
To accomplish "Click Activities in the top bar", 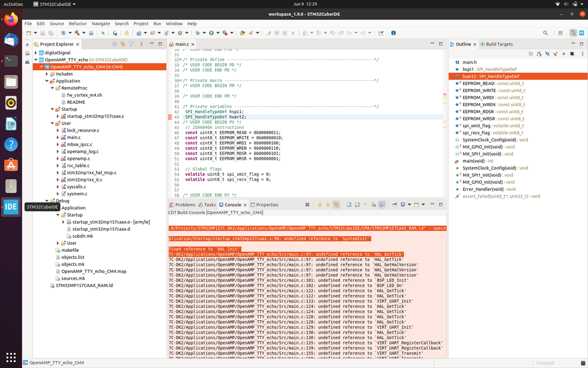I will (x=13, y=4).
